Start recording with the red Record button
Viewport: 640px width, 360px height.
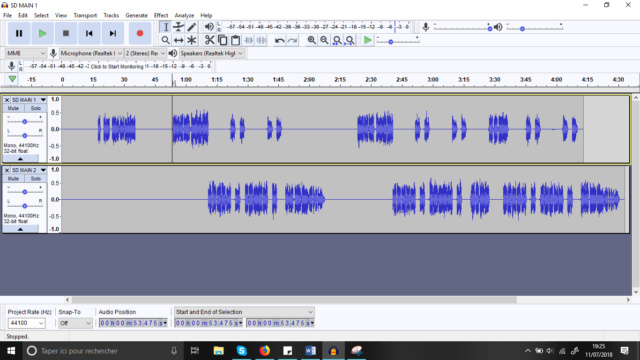(x=140, y=33)
